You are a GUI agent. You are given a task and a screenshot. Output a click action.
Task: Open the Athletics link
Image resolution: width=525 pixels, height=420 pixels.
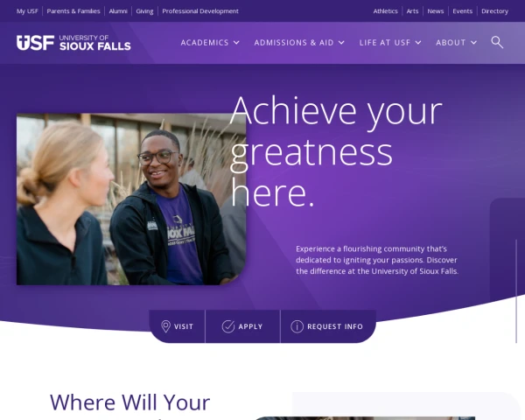click(385, 11)
